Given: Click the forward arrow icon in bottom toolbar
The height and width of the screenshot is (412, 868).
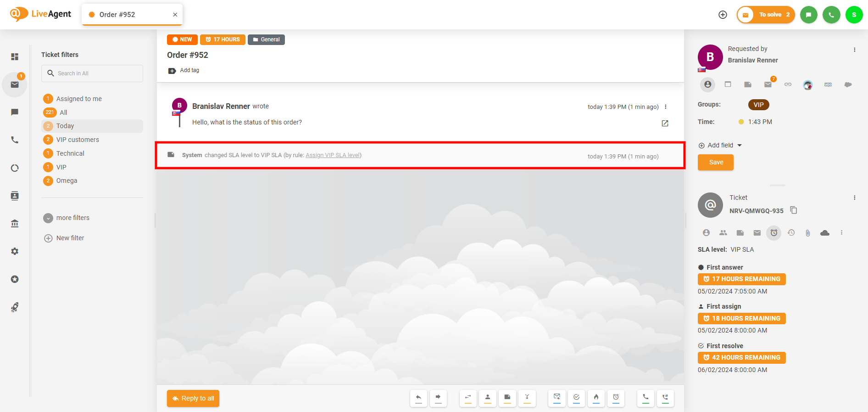Looking at the screenshot, I should [x=438, y=398].
